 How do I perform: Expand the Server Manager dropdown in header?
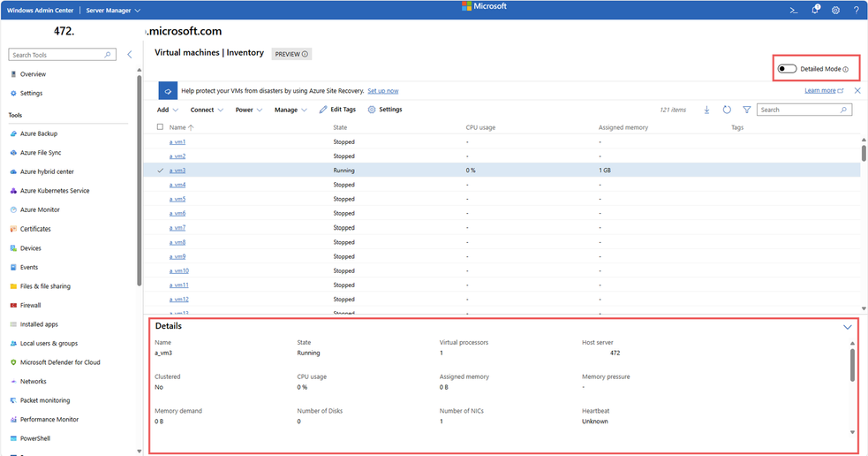tap(114, 10)
